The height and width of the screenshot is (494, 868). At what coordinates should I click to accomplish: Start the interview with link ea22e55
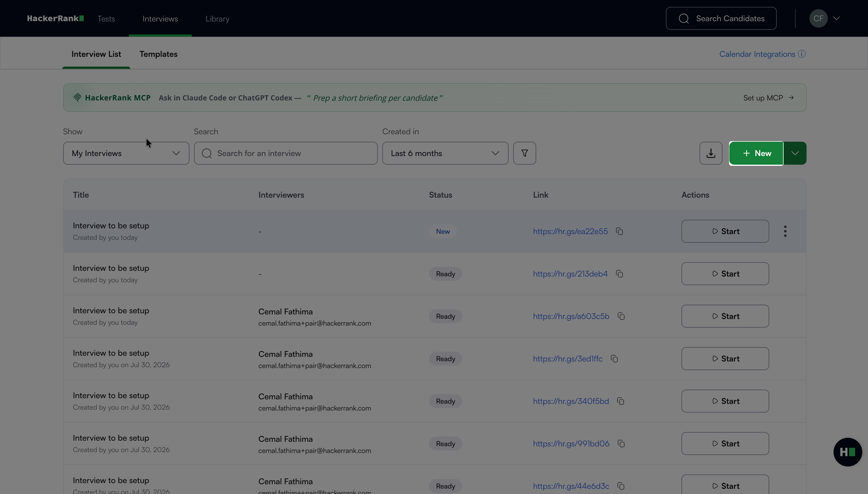(725, 232)
